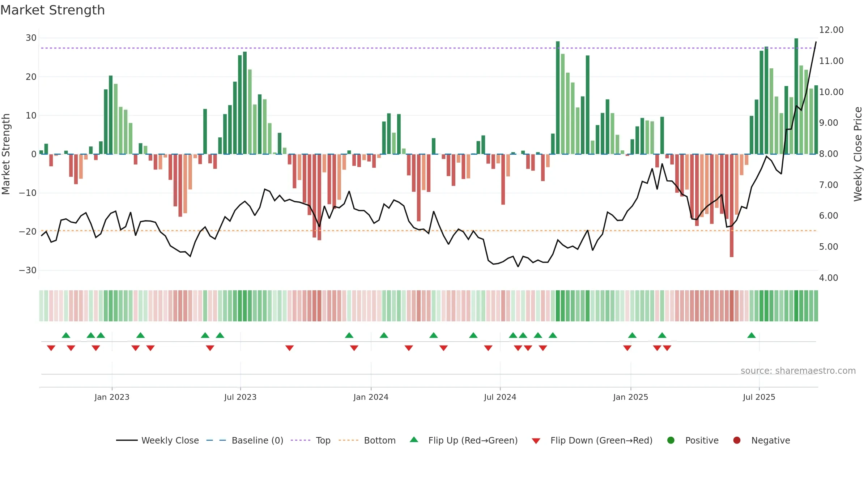Click the Jul 2024 x-axis label
The width and height of the screenshot is (868, 488).
pos(500,397)
